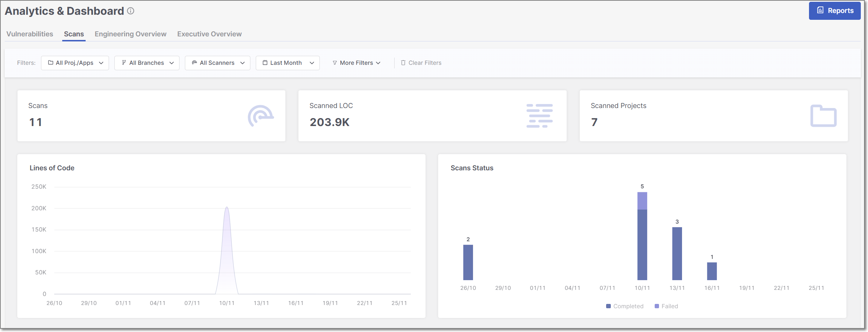Open the Engineering Overview tab

pyautogui.click(x=130, y=34)
